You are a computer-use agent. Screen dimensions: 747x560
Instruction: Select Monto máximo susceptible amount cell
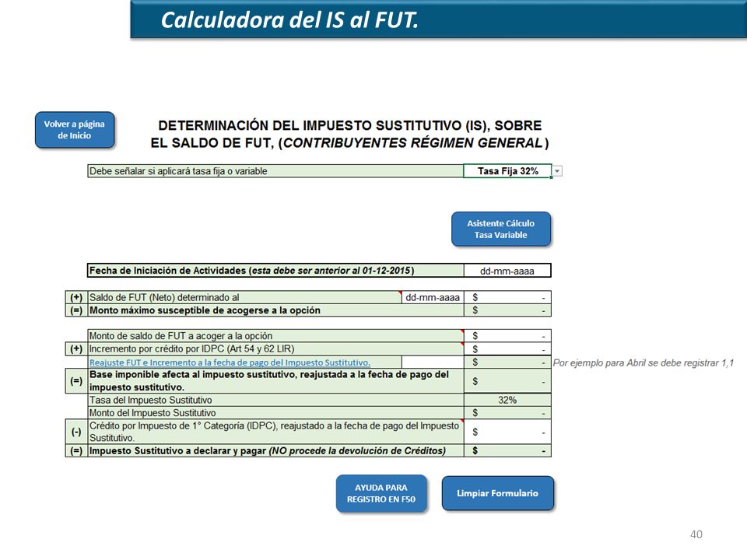507,310
